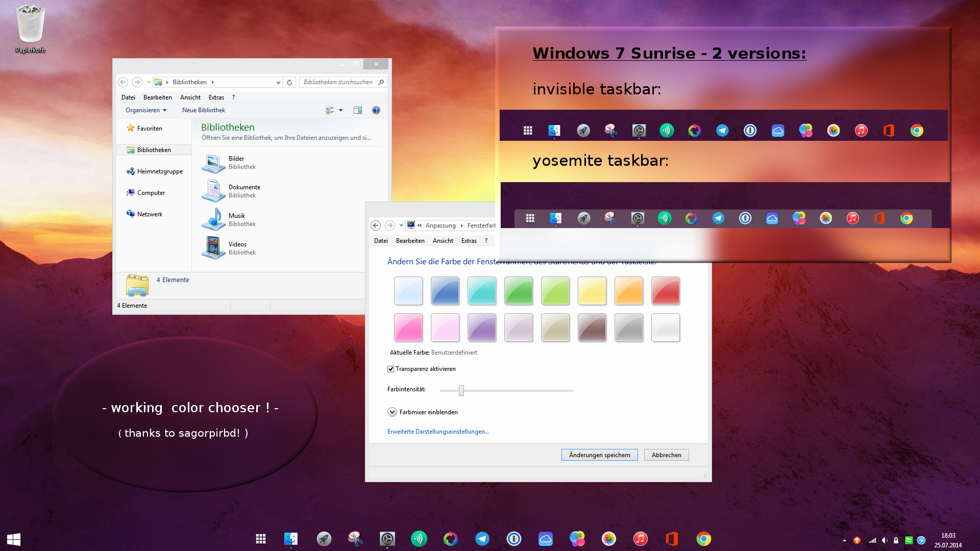Select the Musik library
The height and width of the screenshot is (551, 980).
230,220
